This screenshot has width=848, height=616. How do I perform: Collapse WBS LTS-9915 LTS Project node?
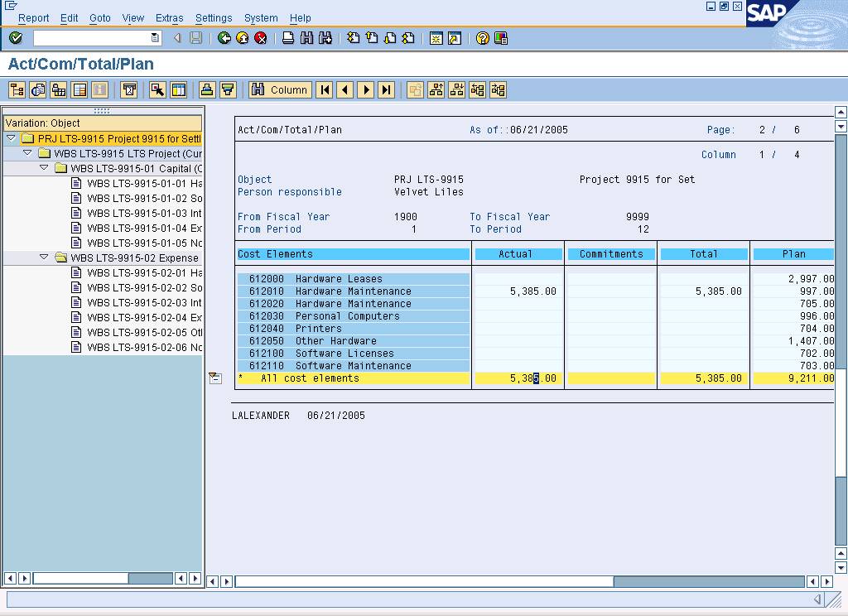coord(27,153)
